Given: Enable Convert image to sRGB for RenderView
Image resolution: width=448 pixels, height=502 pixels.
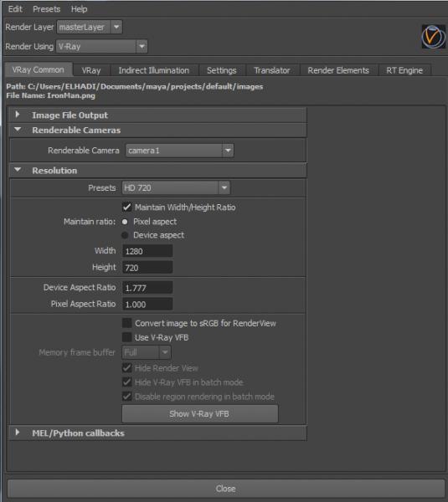Looking at the screenshot, I should tap(127, 323).
